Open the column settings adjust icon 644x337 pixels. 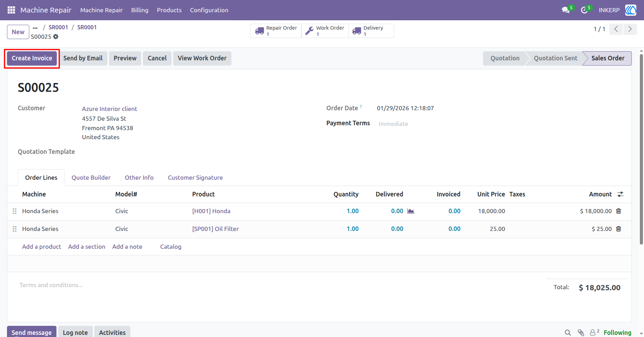(x=620, y=194)
